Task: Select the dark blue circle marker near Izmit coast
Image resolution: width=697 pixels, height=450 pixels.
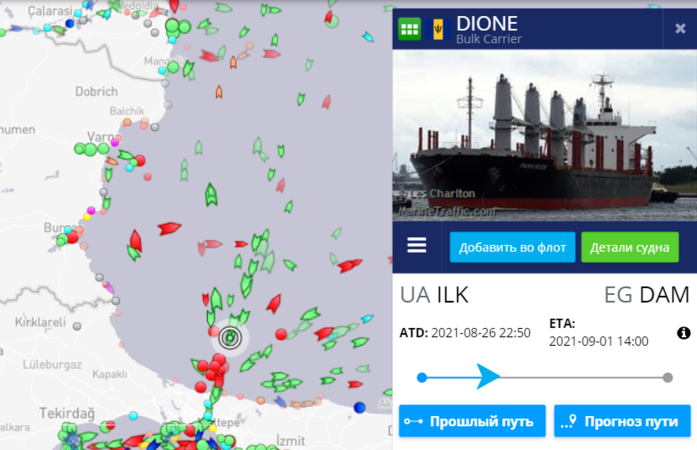Action: click(x=360, y=407)
